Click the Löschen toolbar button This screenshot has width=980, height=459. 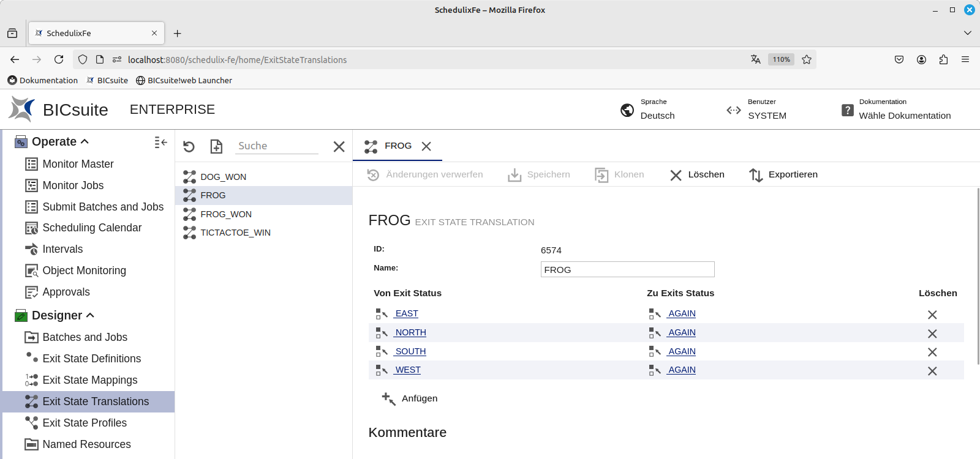(697, 175)
